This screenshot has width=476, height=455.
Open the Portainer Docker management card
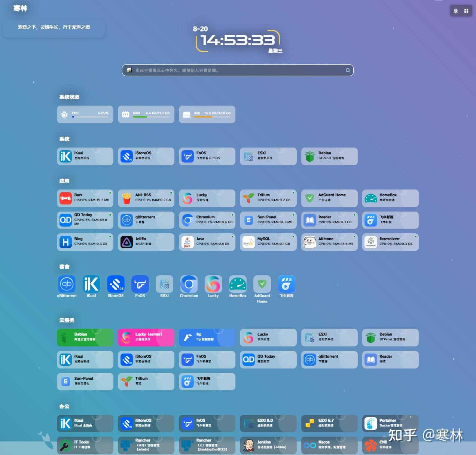[390, 424]
